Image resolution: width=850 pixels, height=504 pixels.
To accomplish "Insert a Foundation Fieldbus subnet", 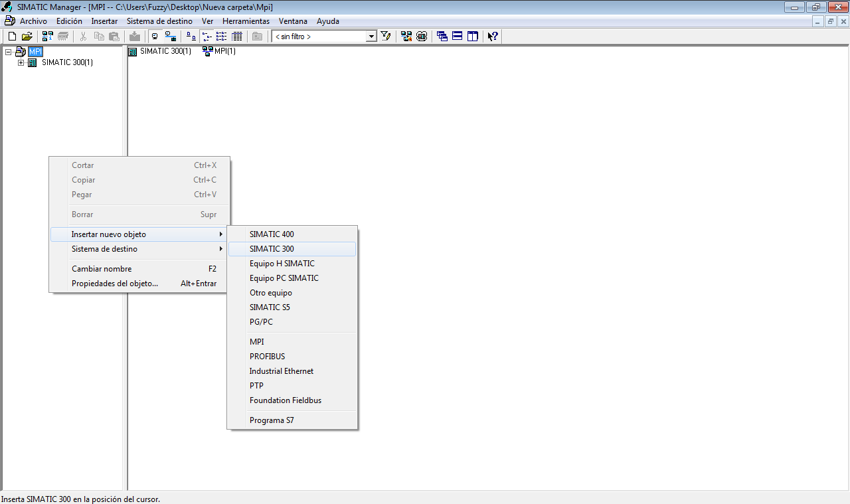I will (292, 400).
